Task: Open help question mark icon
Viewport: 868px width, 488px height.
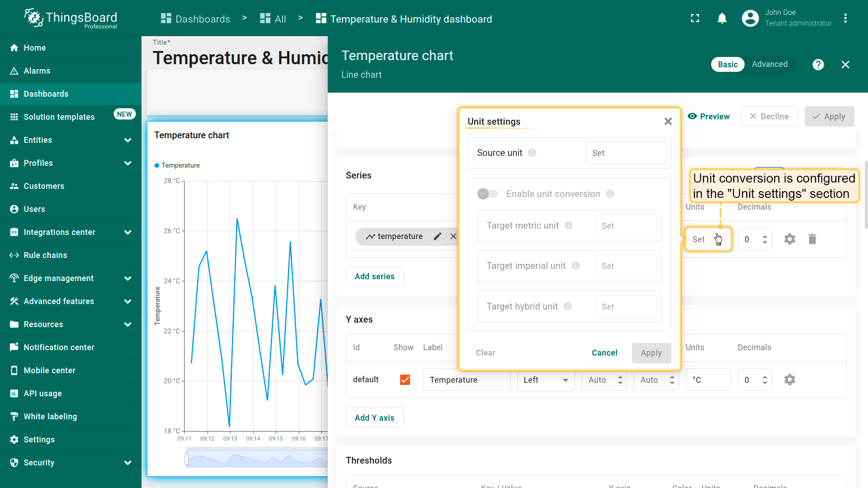Action: pos(818,65)
